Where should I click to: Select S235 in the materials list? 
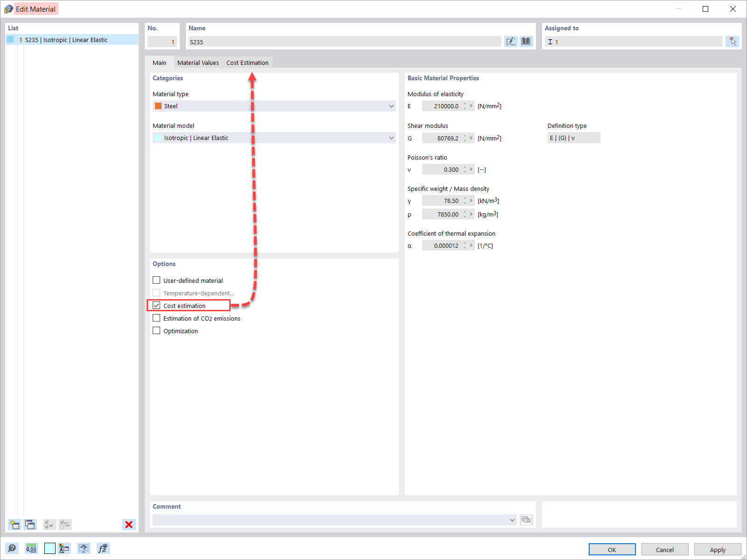70,40
